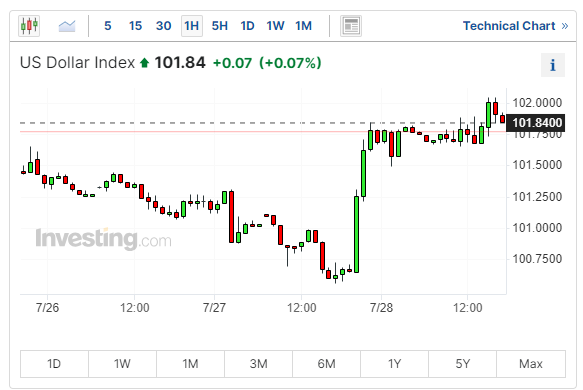Click the US Dollar Index title
The width and height of the screenshot is (583, 390).
(x=77, y=62)
